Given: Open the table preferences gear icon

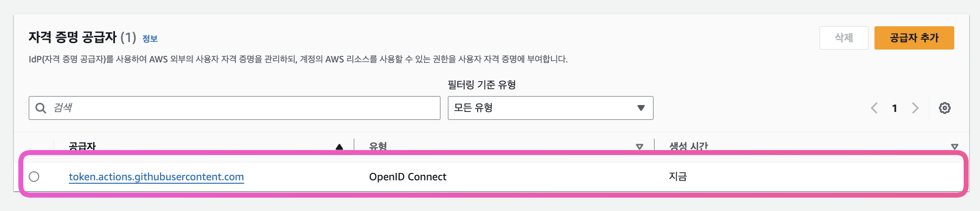Looking at the screenshot, I should 944,108.
